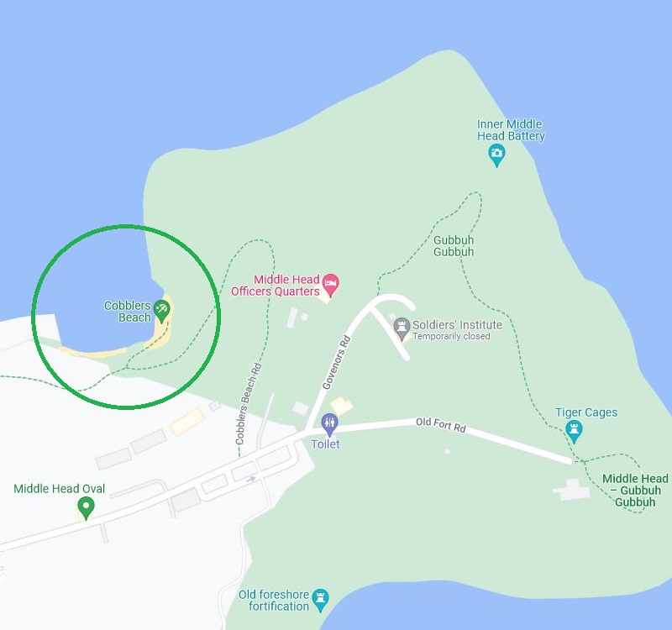The image size is (672, 630).
Task: Open the Middle Head – Gubbuh Gubbuh label
Action: pos(635,491)
